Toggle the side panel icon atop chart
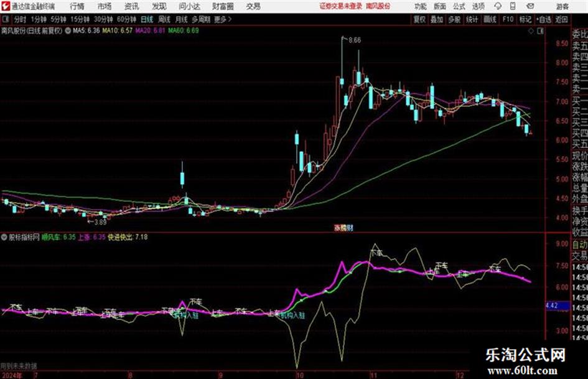This screenshot has width=588, height=379. (x=540, y=31)
